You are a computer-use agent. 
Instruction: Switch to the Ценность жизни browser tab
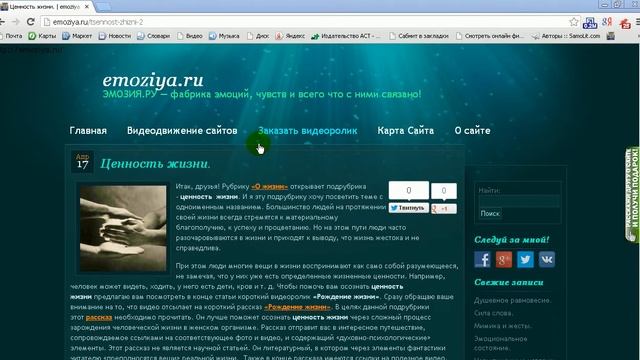(x=45, y=7)
